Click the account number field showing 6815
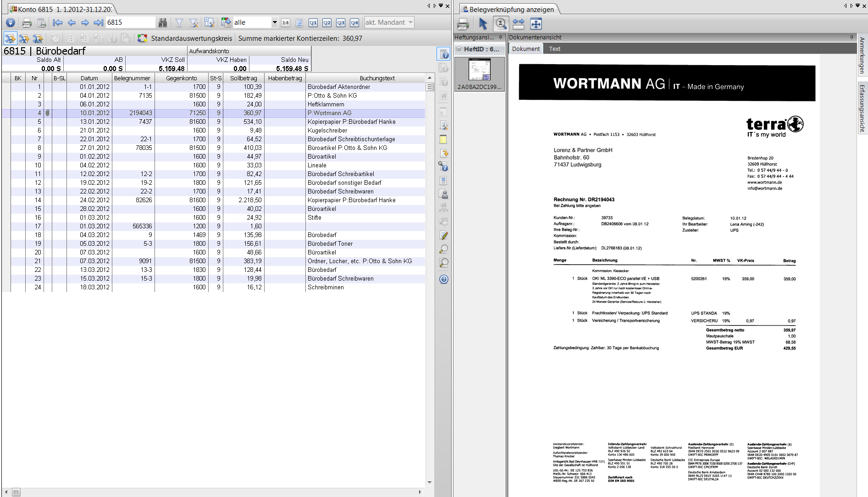Viewport: 868px width, 497px height. point(130,22)
